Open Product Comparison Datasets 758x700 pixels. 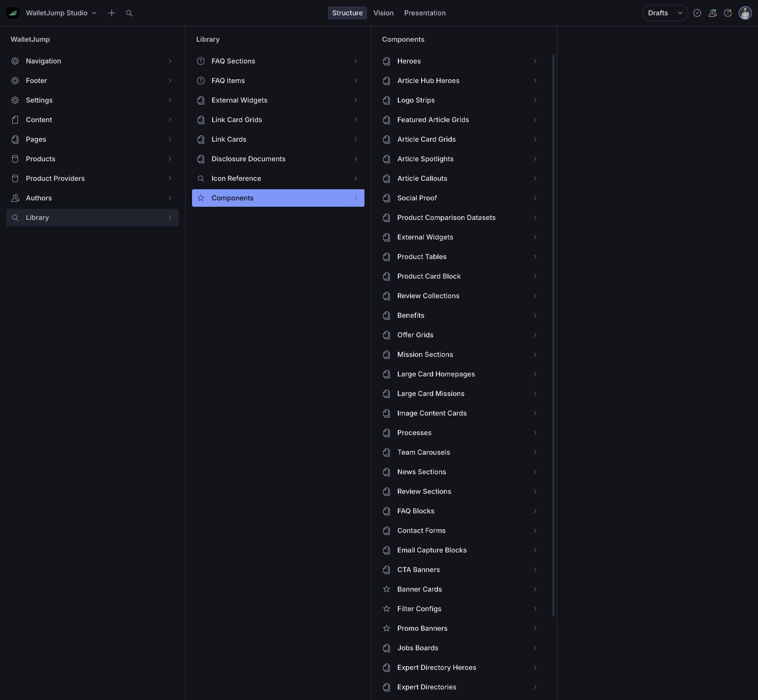coord(461,217)
